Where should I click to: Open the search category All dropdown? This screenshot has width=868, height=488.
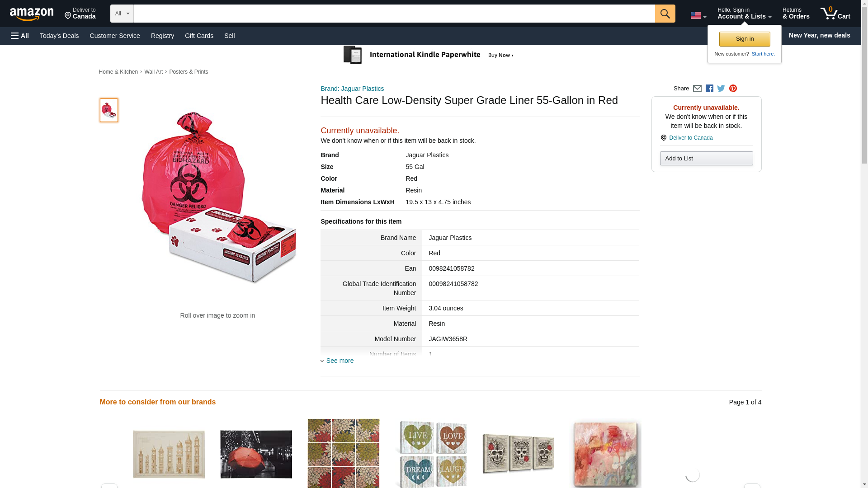coord(122,14)
